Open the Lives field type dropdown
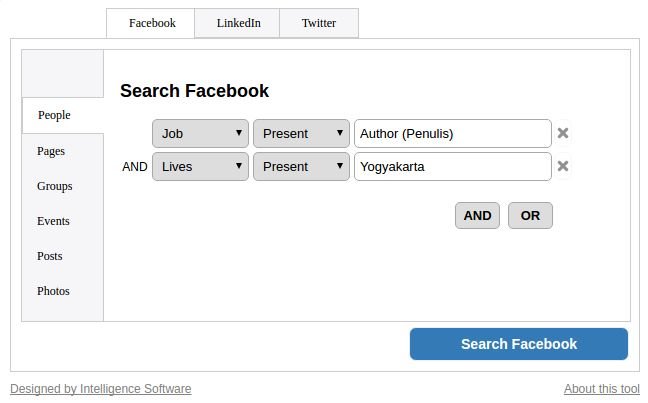The width and height of the screenshot is (648, 403). [200, 167]
